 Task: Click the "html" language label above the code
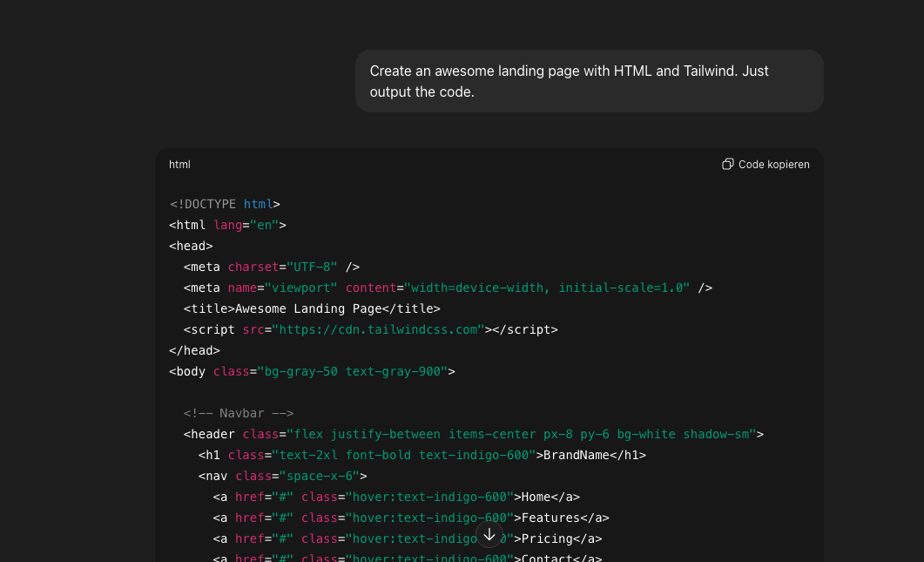(179, 164)
